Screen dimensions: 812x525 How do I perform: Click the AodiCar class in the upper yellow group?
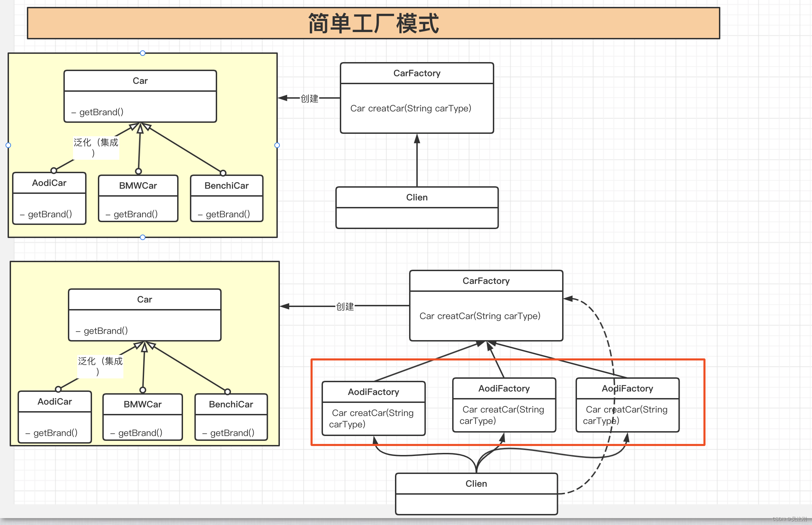(49, 198)
